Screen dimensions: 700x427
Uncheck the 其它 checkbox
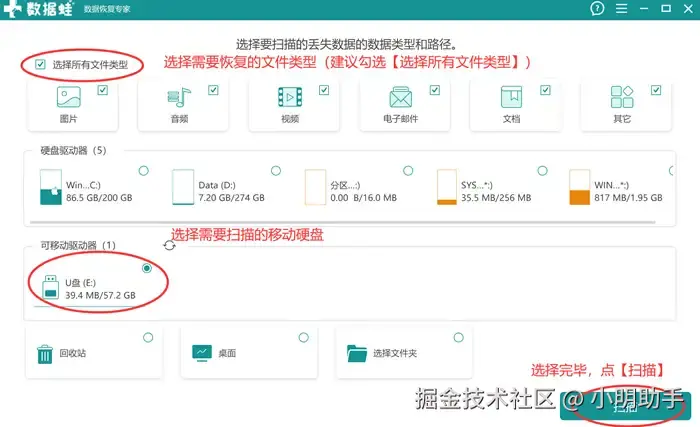pos(656,90)
